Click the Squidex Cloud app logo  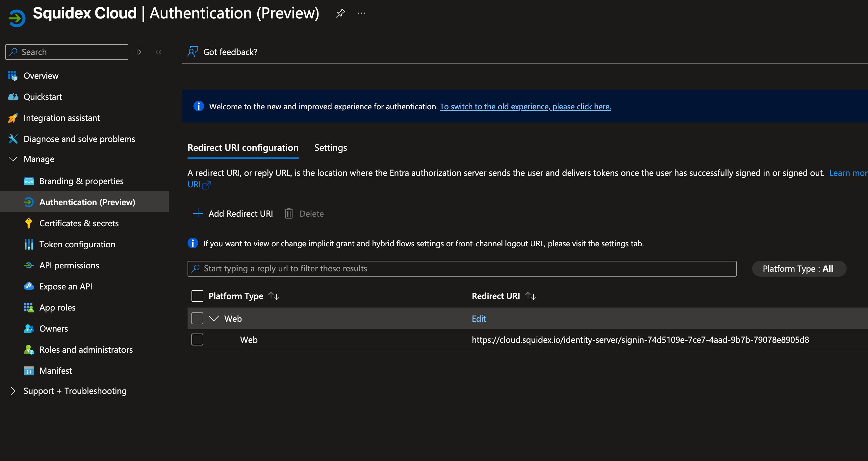pos(16,18)
